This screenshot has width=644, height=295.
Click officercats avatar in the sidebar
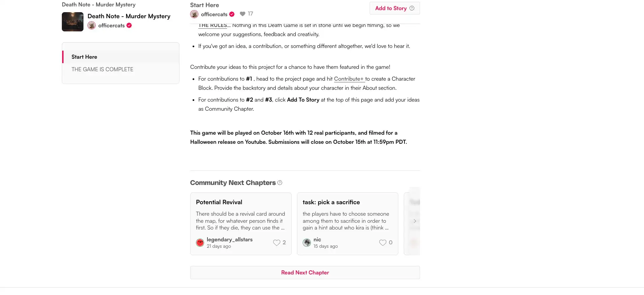coord(92,26)
